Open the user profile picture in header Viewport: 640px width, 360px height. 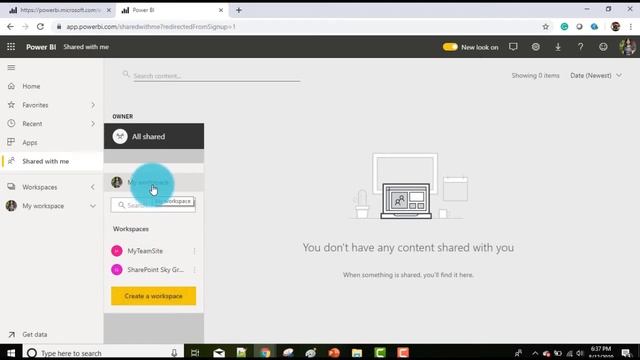[627, 47]
